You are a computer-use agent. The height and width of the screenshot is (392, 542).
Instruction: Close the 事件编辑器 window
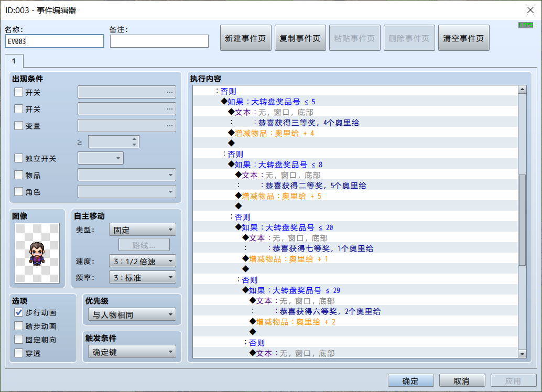click(530, 10)
